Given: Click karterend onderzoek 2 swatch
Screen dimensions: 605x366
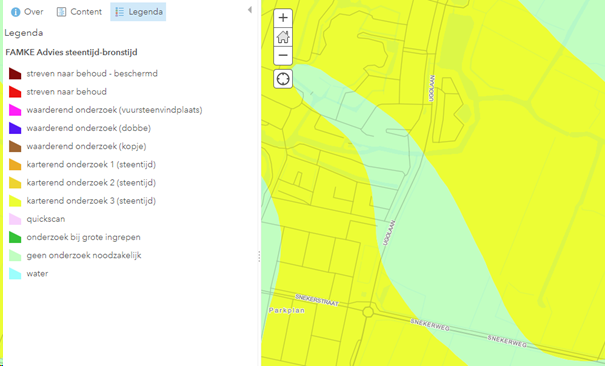Looking at the screenshot, I should point(15,182).
